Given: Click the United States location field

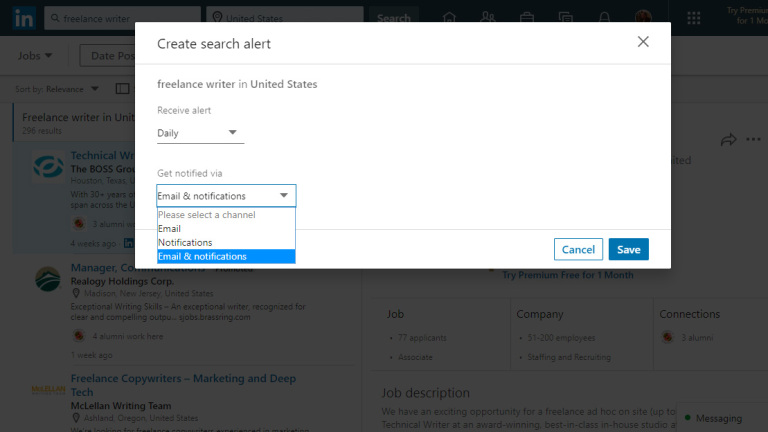Looking at the screenshot, I should 285,18.
